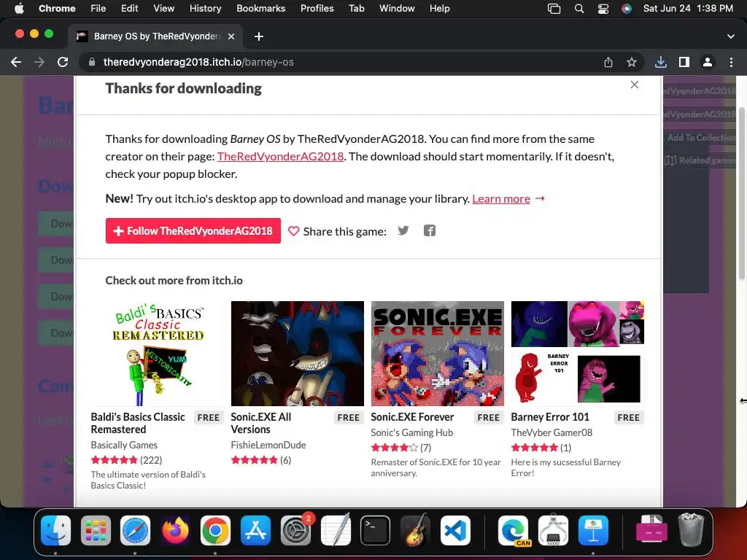Open the Bookmarks menu
The image size is (747, 560).
pos(260,8)
